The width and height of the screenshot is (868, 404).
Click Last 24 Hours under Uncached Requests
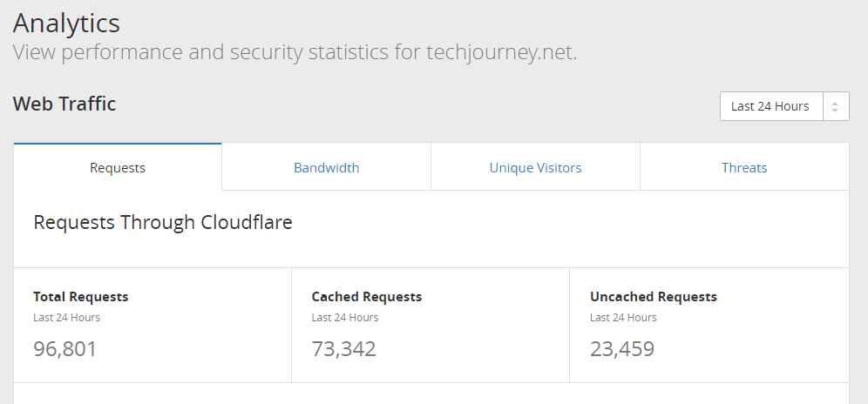pos(623,318)
